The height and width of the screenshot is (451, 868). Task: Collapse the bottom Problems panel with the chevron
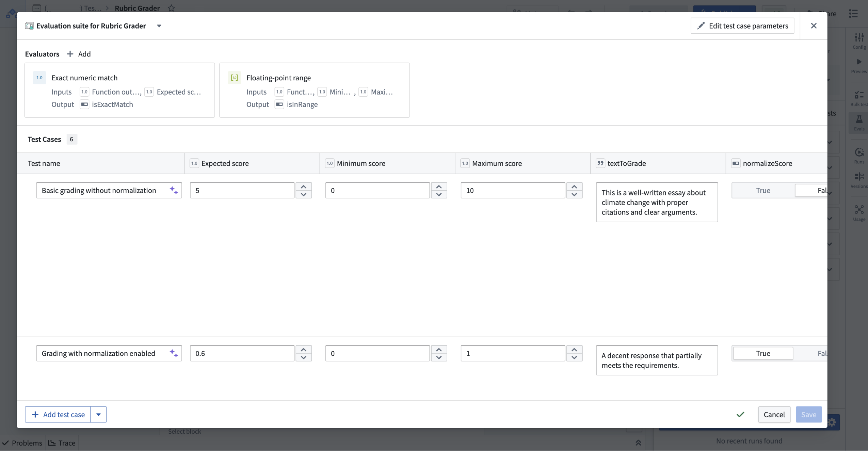(x=638, y=442)
